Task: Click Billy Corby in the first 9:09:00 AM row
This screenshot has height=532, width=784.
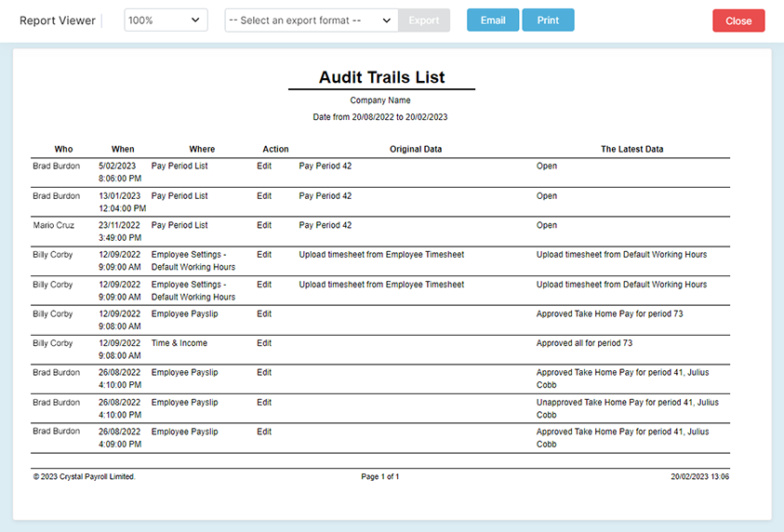Action: (x=52, y=255)
